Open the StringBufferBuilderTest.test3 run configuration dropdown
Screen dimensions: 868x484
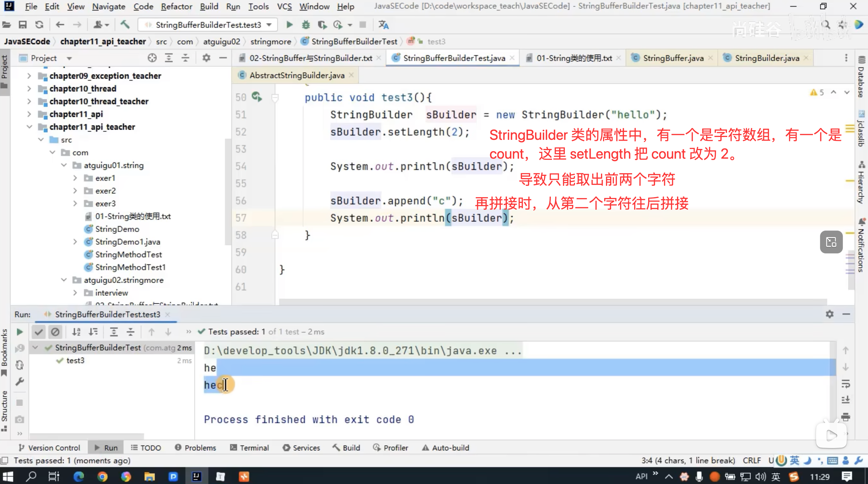tap(208, 25)
